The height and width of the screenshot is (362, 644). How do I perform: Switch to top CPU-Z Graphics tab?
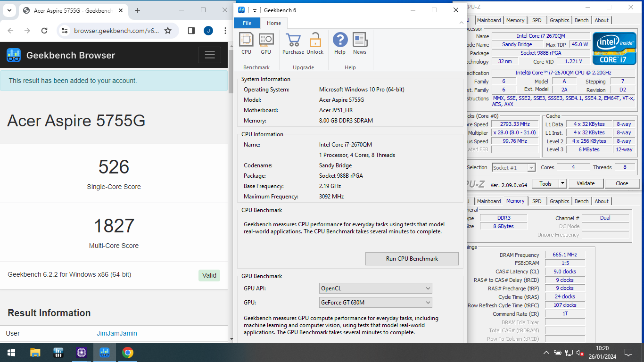560,20
